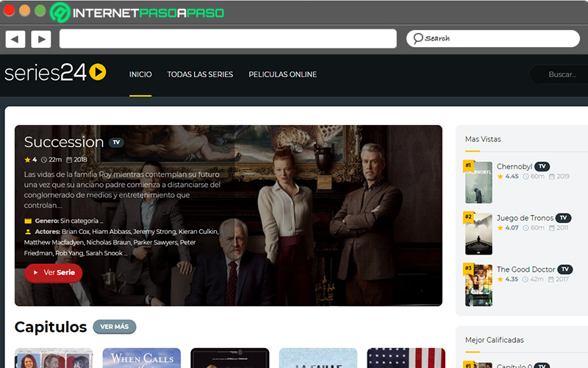Click the star icon beside 4.45 rating
Image resolution: width=588 pixels, height=368 pixels.
501,177
